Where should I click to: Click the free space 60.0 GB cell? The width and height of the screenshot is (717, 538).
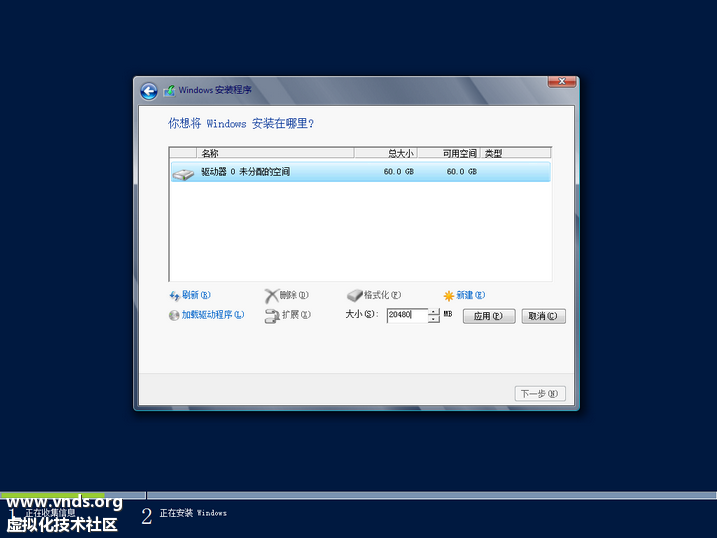point(461,172)
